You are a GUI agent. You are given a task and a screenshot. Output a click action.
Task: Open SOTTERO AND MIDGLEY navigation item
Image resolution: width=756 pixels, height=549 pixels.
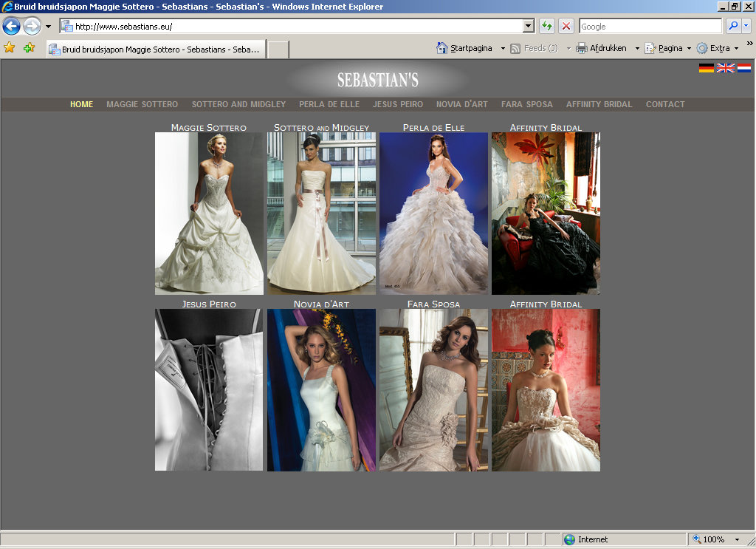pos(238,104)
